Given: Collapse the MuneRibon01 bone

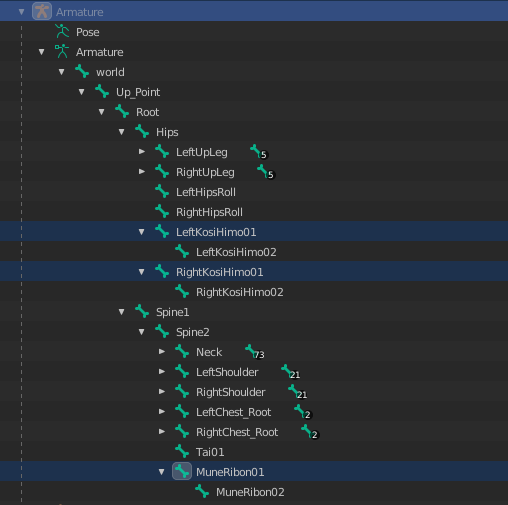Looking at the screenshot, I should pyautogui.click(x=162, y=472).
